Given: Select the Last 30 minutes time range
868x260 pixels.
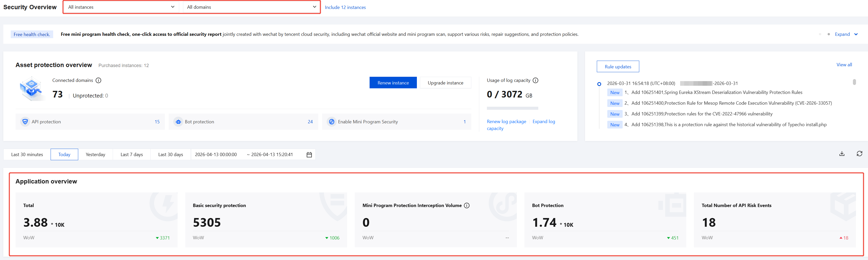Looking at the screenshot, I should [27, 155].
